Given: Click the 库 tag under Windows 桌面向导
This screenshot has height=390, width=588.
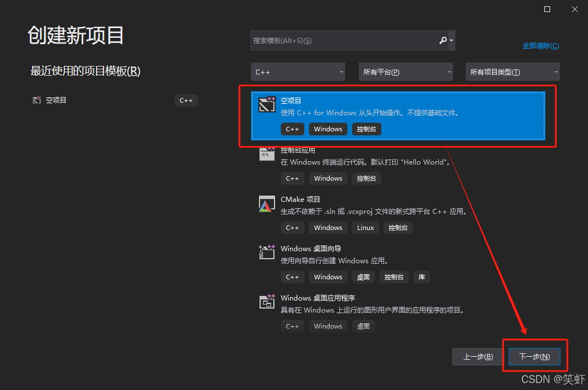Looking at the screenshot, I should point(421,277).
